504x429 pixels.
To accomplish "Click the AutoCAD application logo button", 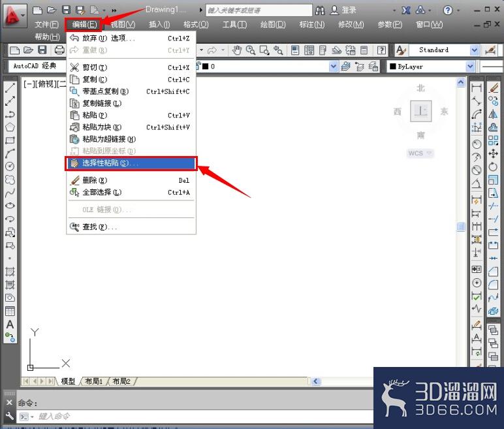I will pyautogui.click(x=14, y=15).
